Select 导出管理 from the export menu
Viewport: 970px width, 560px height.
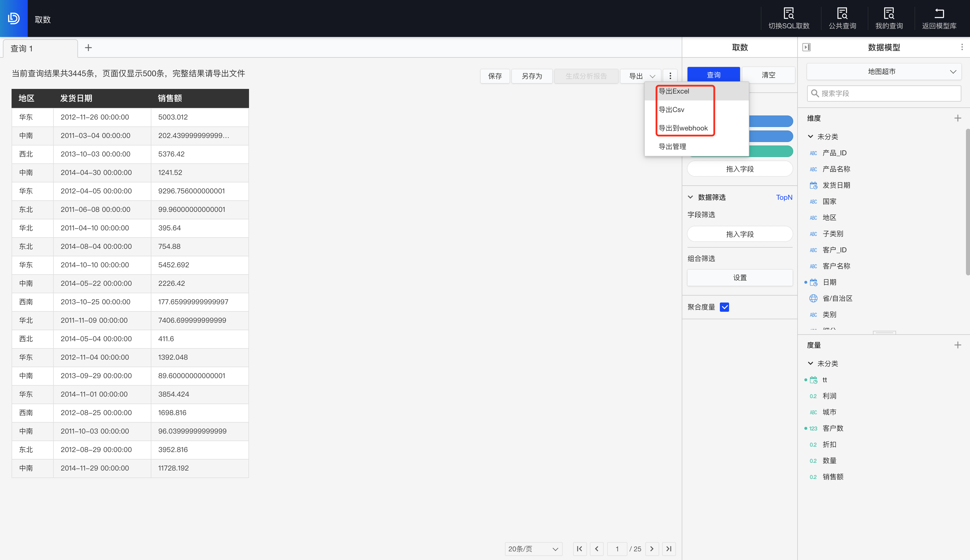696,147
